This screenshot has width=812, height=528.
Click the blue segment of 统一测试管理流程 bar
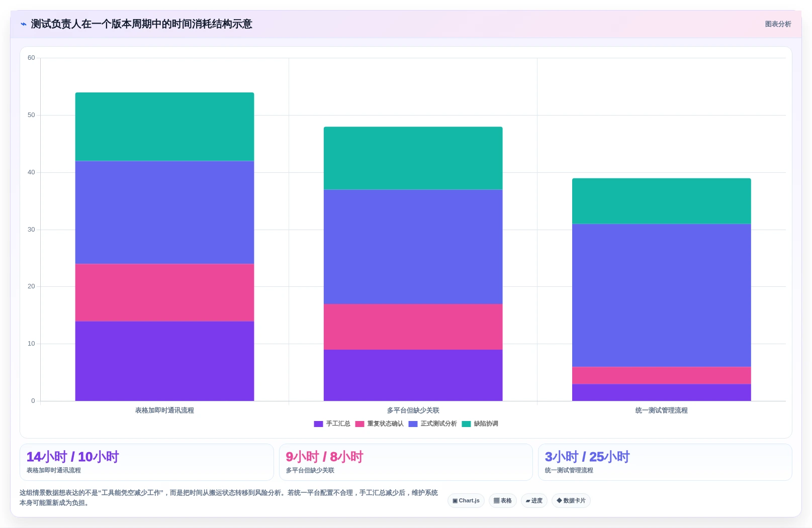(661, 295)
